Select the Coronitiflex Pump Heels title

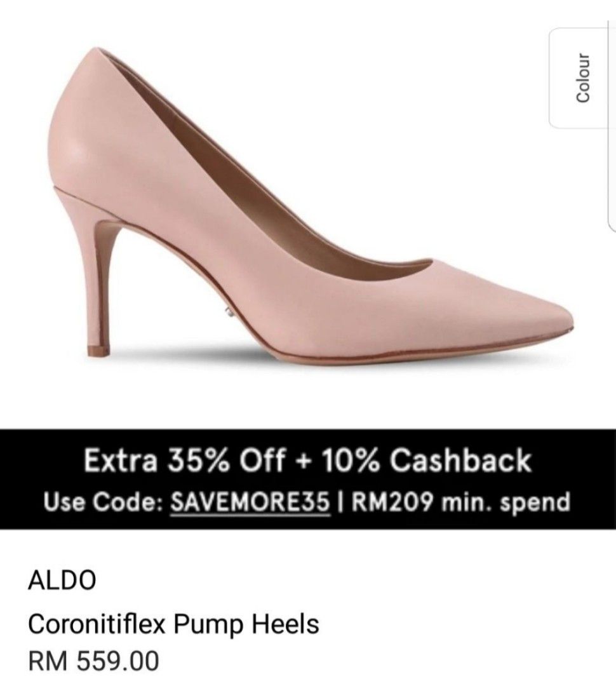coord(173,624)
